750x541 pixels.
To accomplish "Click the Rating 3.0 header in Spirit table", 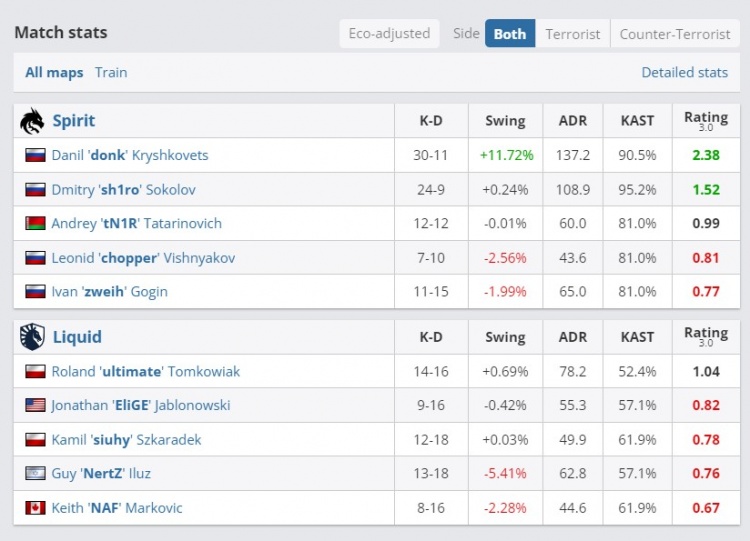I will point(706,121).
